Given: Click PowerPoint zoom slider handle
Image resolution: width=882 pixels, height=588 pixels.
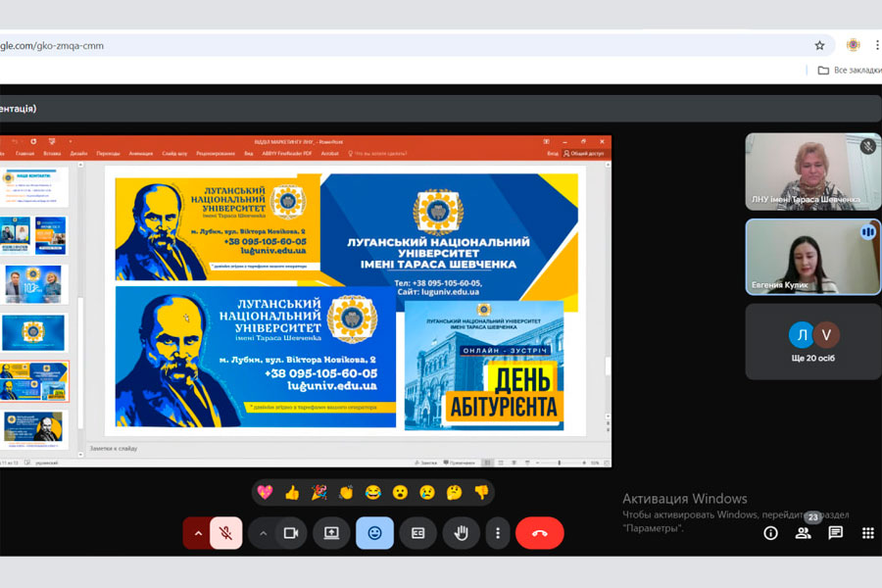Looking at the screenshot, I should pyautogui.click(x=560, y=463).
